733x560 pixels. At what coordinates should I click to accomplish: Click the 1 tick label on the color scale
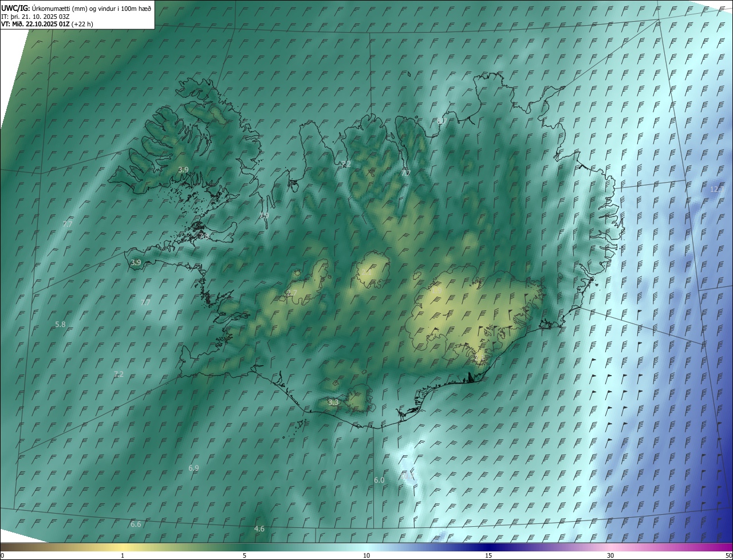click(123, 555)
